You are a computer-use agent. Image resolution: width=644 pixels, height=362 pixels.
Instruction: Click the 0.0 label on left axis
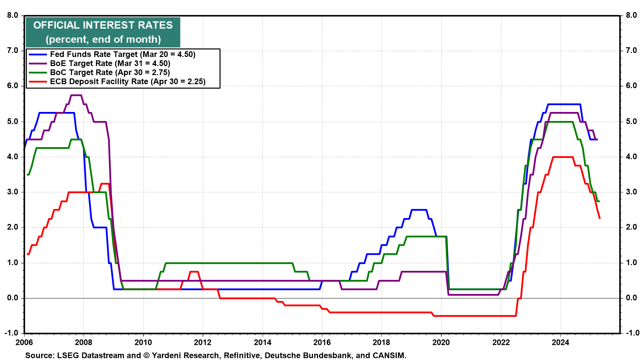point(12,298)
